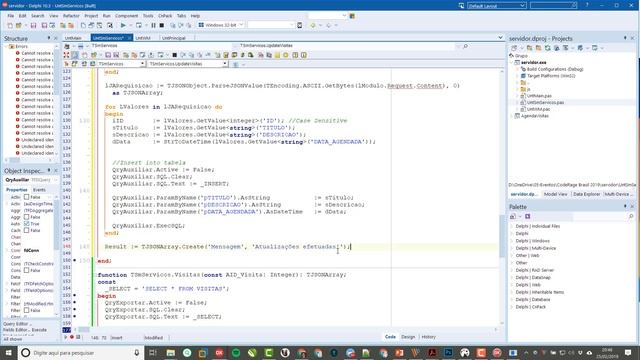Click the purple icon in the Palette toolbar
The image size is (640, 360).
pos(527,216)
